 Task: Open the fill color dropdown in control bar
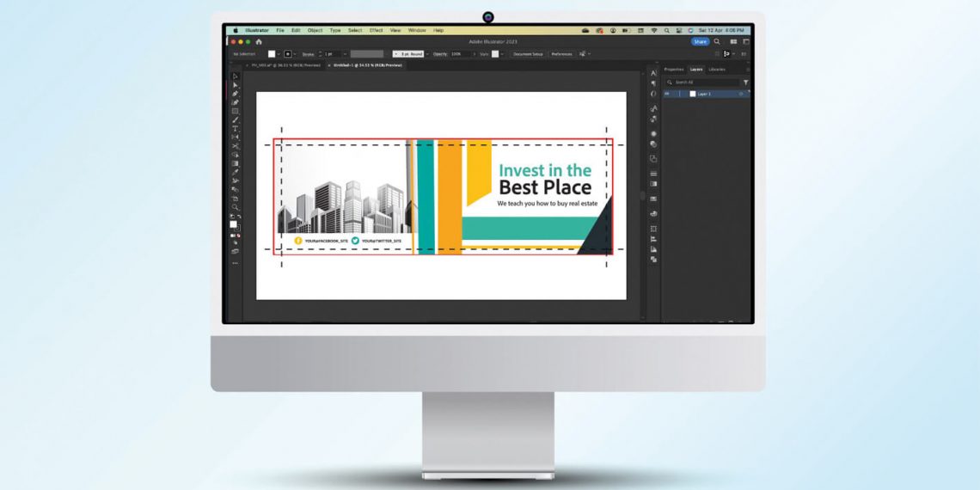(279, 54)
